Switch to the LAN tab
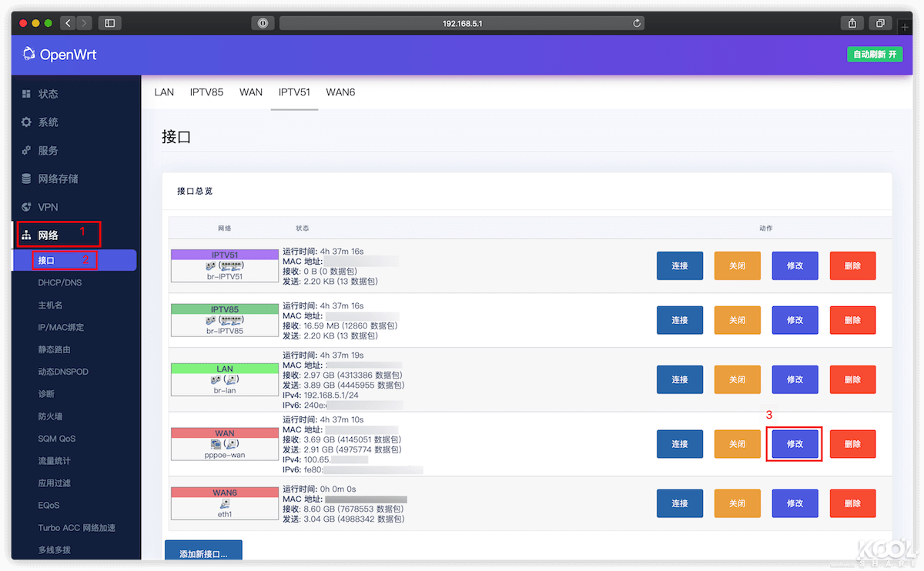Image resolution: width=924 pixels, height=571 pixels. coord(163,92)
